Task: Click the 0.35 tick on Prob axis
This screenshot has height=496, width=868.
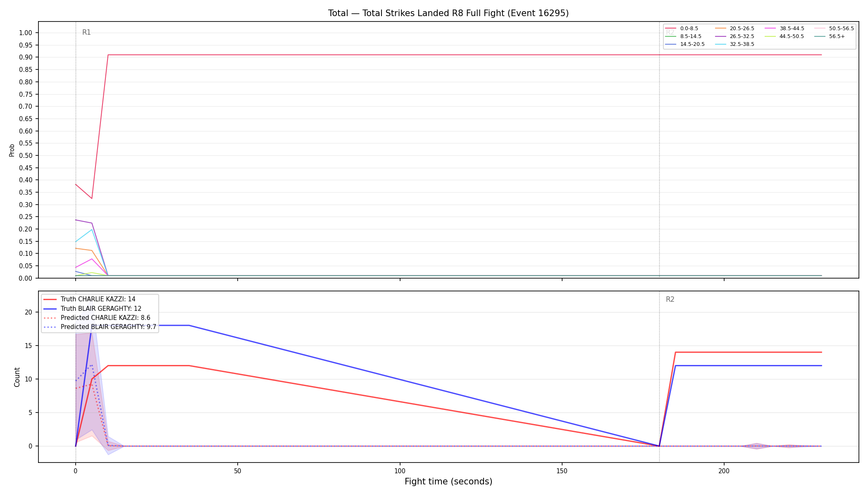Action: [x=25, y=192]
